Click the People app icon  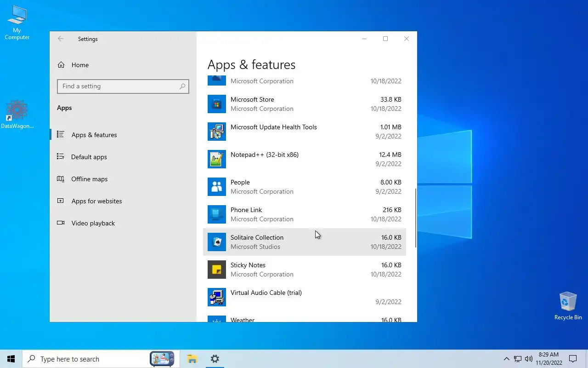click(217, 187)
